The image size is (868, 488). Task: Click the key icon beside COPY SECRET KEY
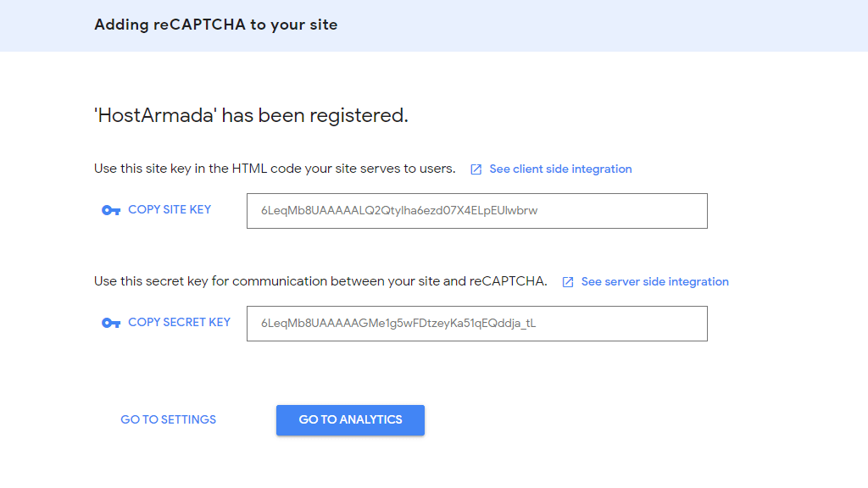pos(111,323)
